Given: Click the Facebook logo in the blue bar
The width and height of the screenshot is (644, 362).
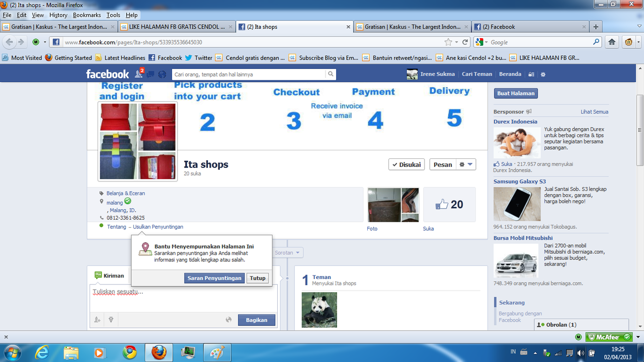Looking at the screenshot, I should click(107, 74).
